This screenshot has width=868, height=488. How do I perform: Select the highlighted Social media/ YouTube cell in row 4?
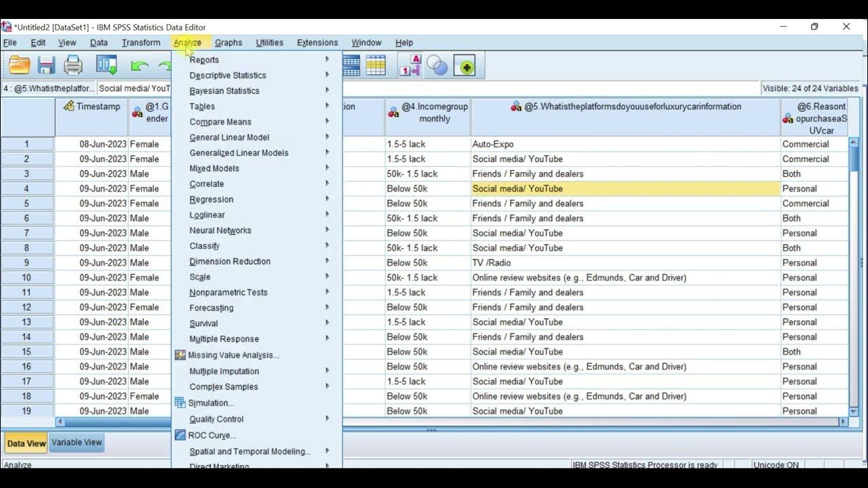point(625,188)
